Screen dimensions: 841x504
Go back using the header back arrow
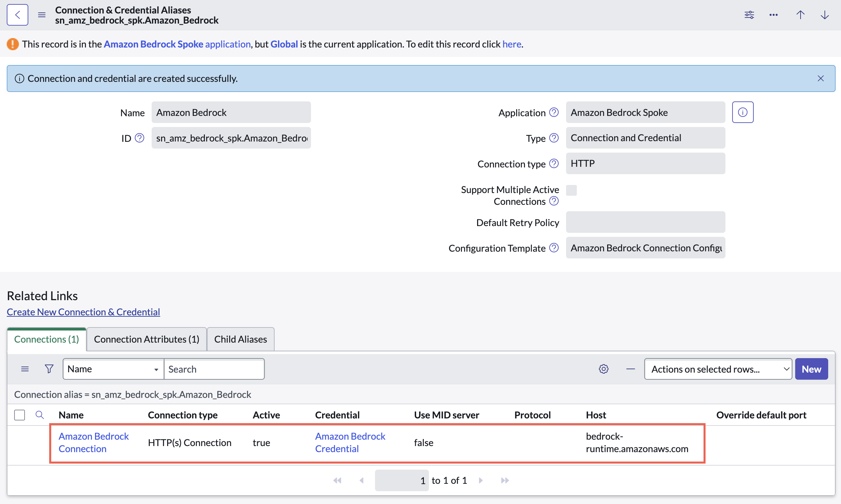point(17,15)
